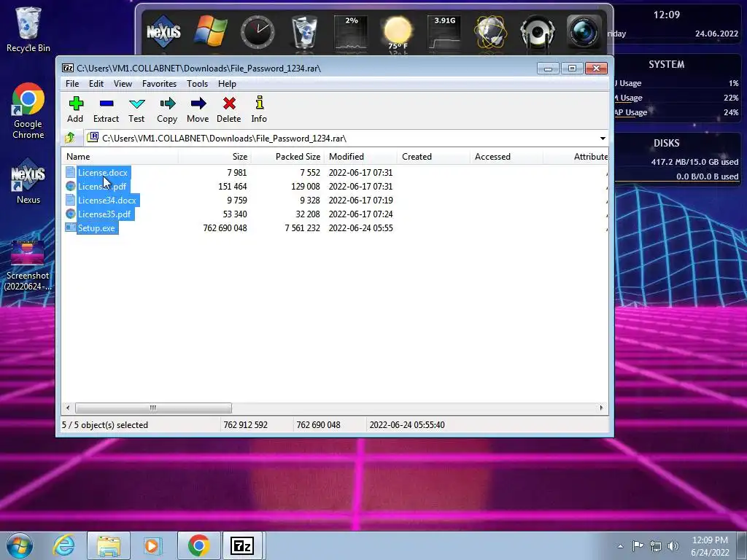
Task: Open Google Chrome desktop shortcut
Action: click(x=28, y=111)
